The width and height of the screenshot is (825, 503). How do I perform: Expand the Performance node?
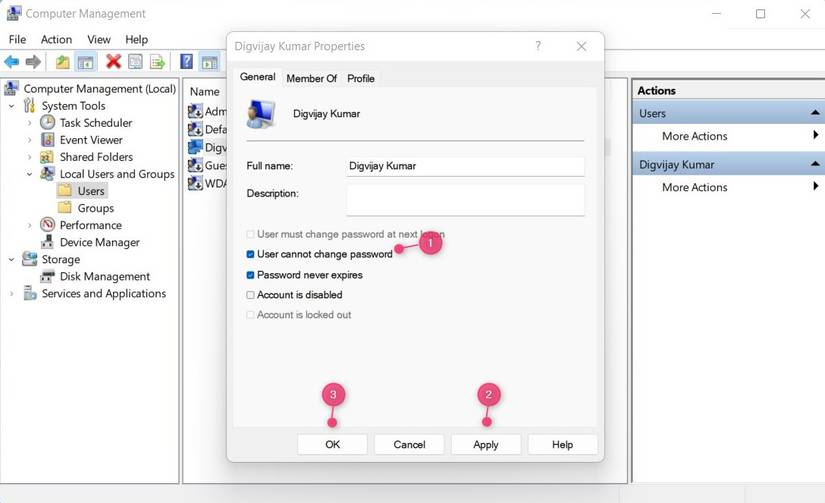(x=29, y=225)
